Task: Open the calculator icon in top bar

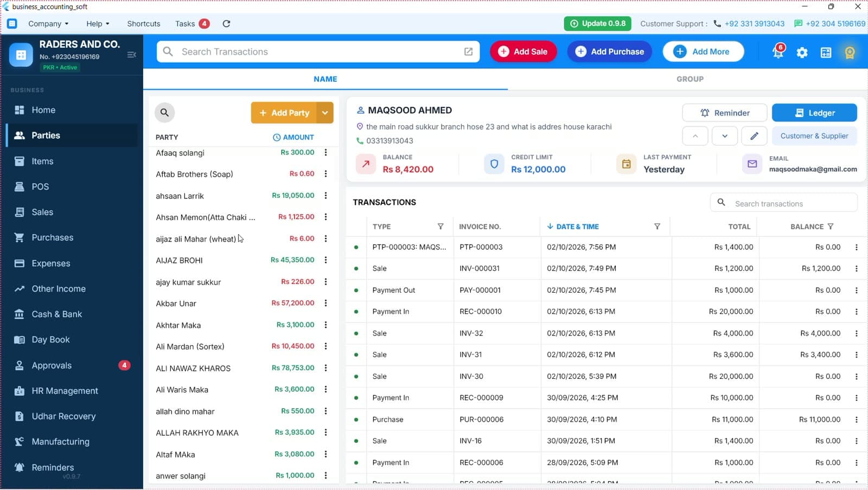Action: [826, 52]
